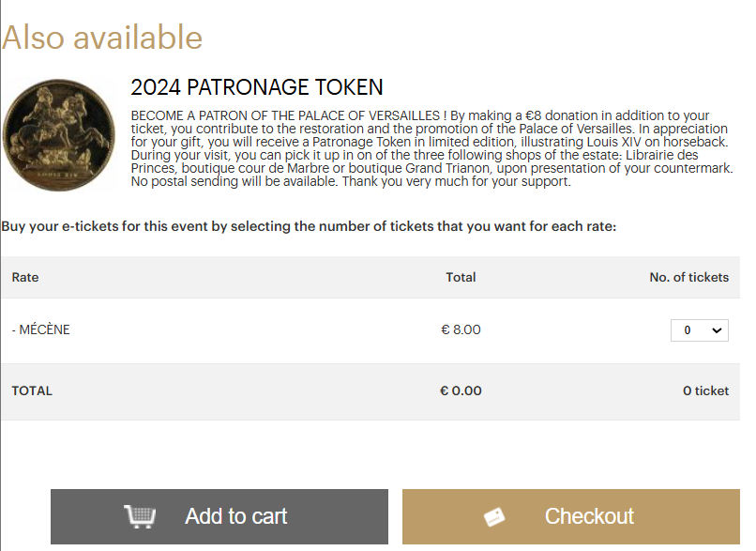The image size is (756, 551).
Task: Select the Rate column header
Action: 25,277
